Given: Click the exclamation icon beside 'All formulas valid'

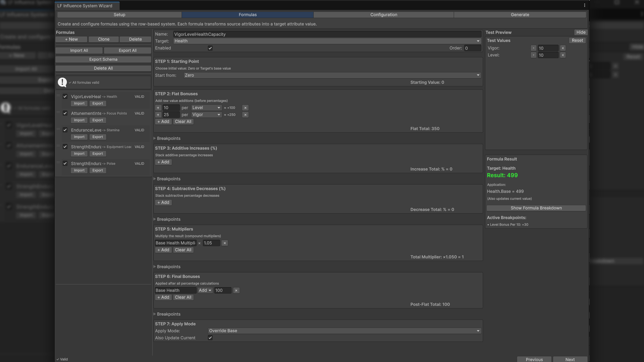Looking at the screenshot, I should click(62, 82).
